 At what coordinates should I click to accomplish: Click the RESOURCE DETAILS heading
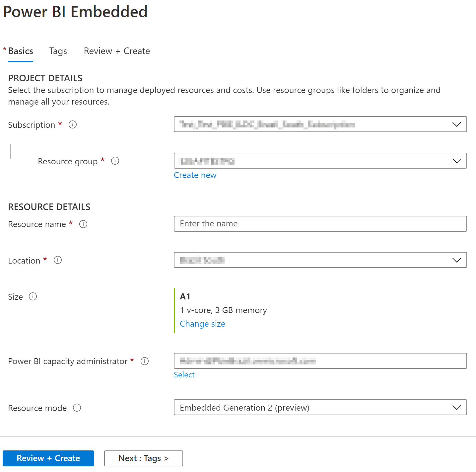click(x=49, y=207)
